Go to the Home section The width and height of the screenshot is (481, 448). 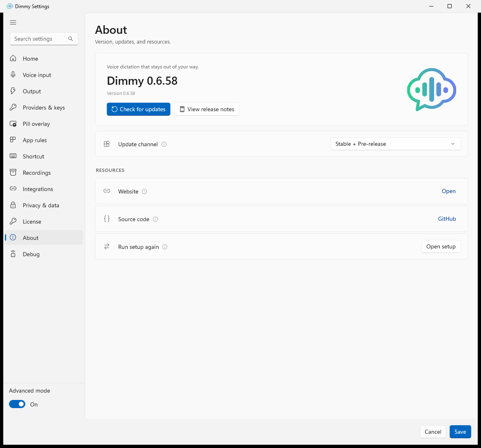(44, 59)
